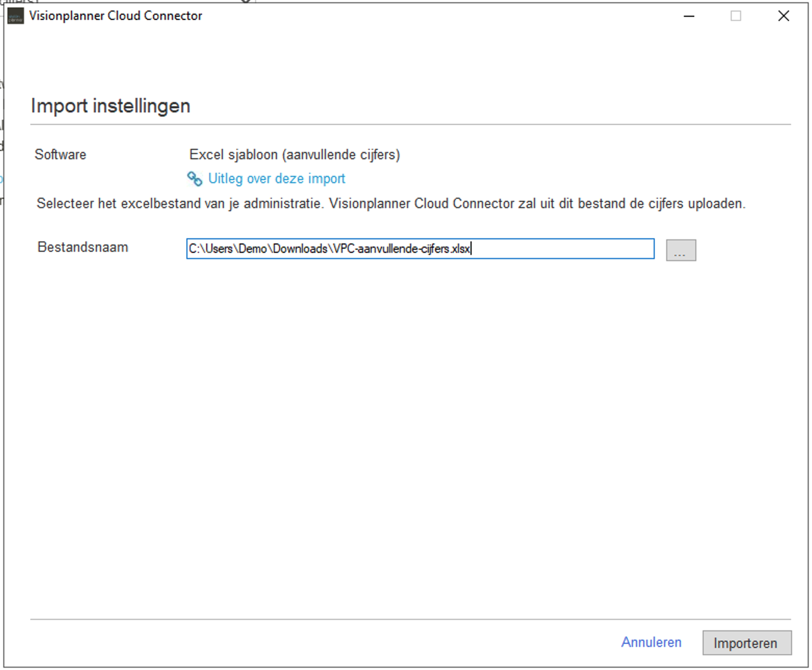Click 'Excel sjabloon (aanvullende cijfers)' text
The height and width of the screenshot is (670, 812).
pyautogui.click(x=295, y=155)
